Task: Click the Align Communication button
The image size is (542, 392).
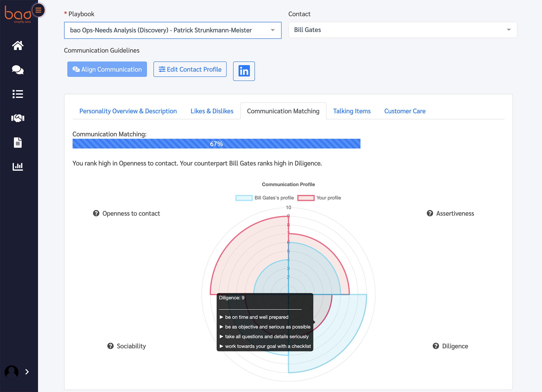Action: (x=107, y=69)
